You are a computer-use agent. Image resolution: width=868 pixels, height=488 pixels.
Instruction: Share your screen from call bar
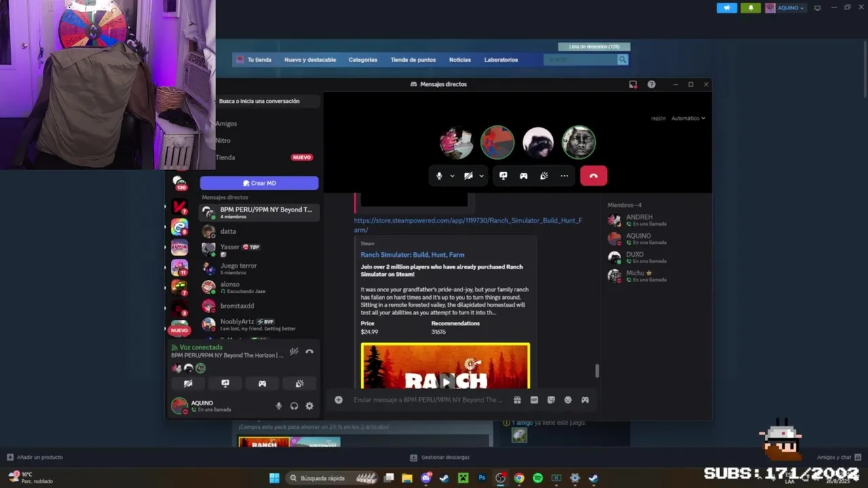pos(503,176)
